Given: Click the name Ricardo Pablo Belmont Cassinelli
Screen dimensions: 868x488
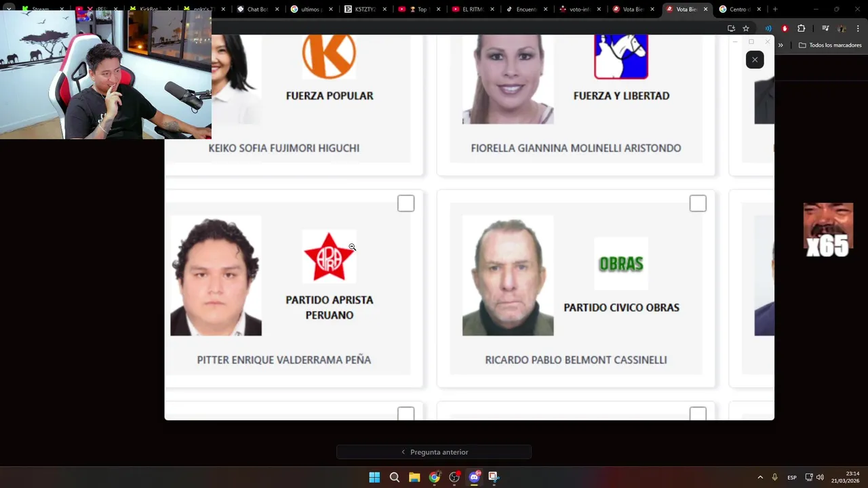Looking at the screenshot, I should pos(576,360).
